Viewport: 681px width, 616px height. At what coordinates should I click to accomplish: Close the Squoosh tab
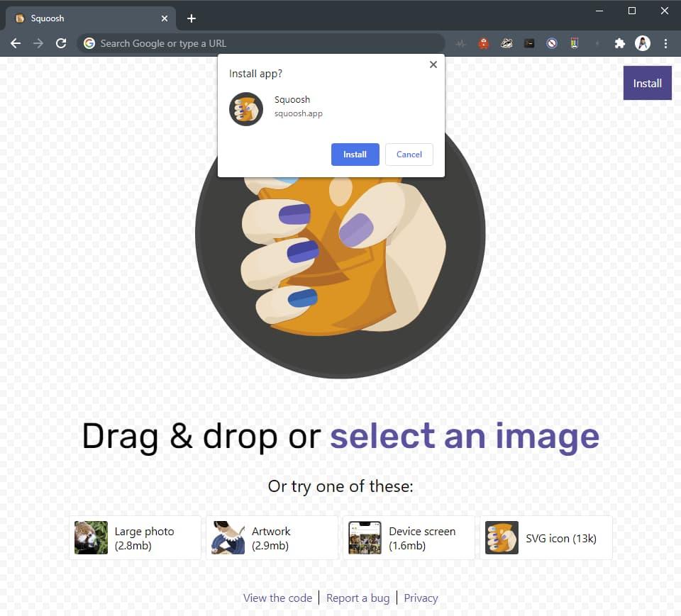pyautogui.click(x=165, y=18)
